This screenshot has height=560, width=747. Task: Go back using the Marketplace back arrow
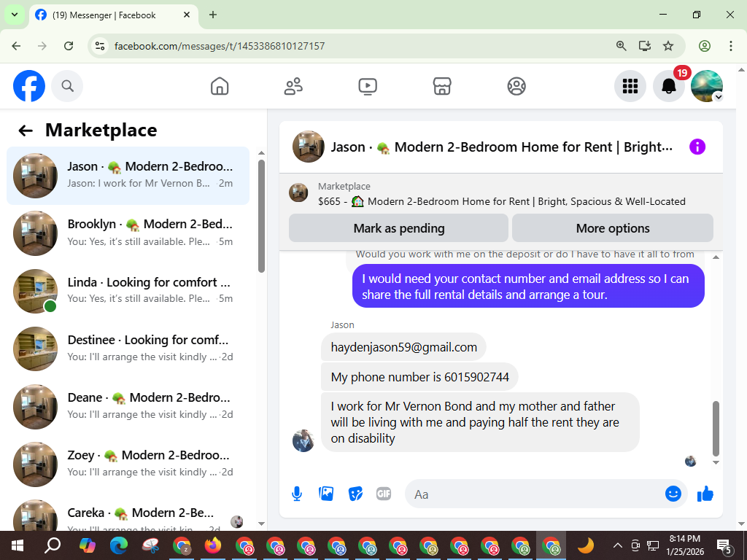coord(26,131)
